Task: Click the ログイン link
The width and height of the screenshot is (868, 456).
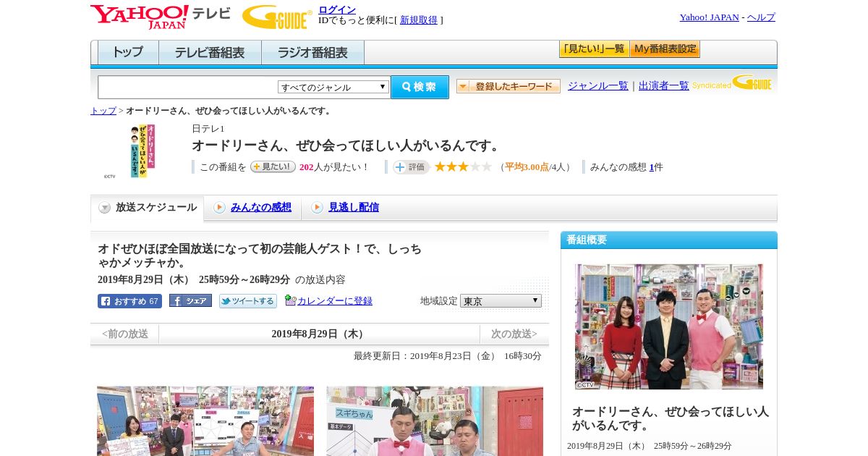Action: click(x=337, y=9)
